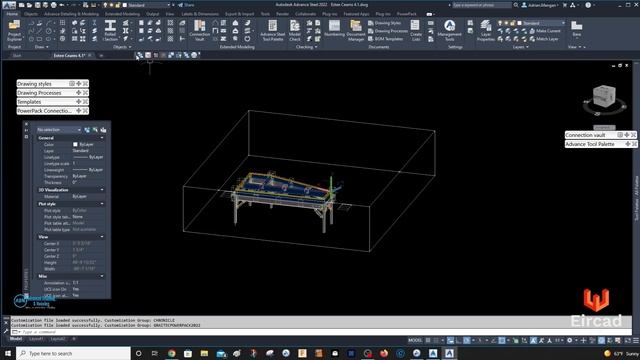This screenshot has width=640, height=360.
Task: Collapse the Plot style section
Action: click(102, 204)
